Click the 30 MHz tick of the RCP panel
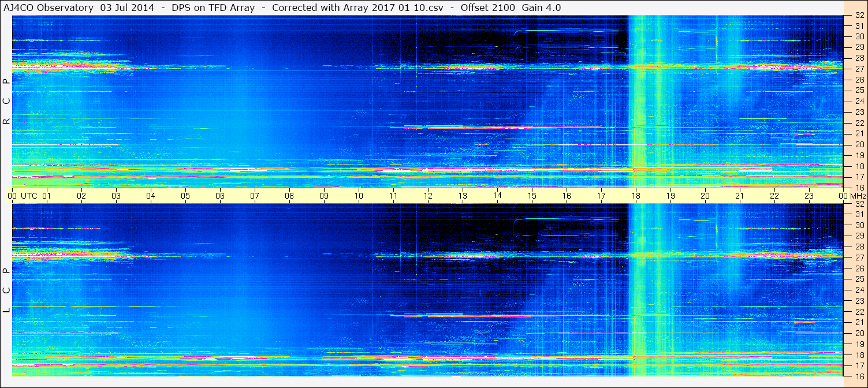868x388 pixels. (x=859, y=36)
